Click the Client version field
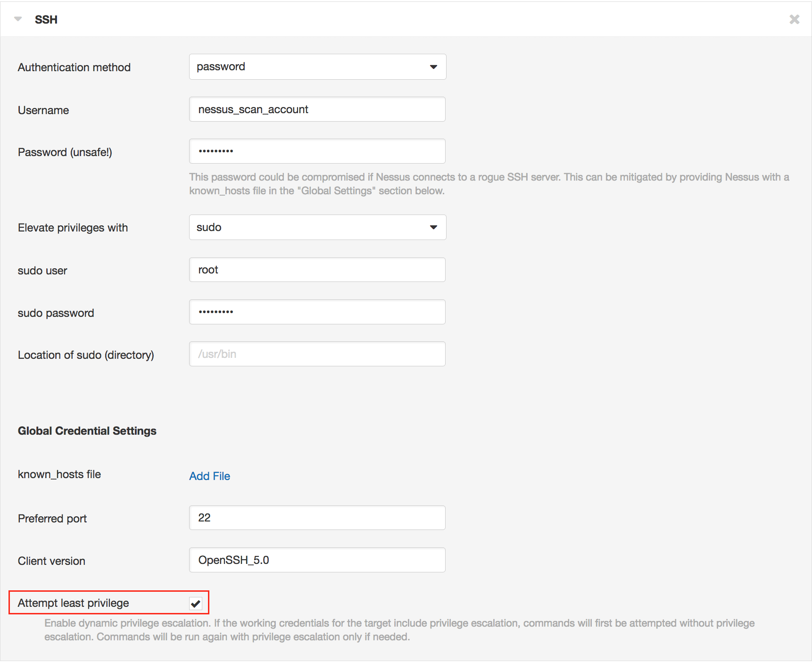Viewport: 812px width, 662px height. coord(317,560)
